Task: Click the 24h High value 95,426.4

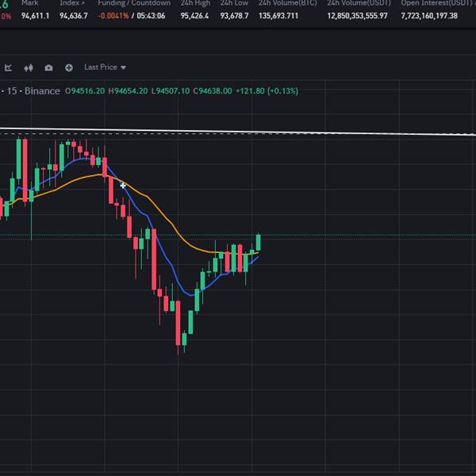Action: click(x=194, y=16)
